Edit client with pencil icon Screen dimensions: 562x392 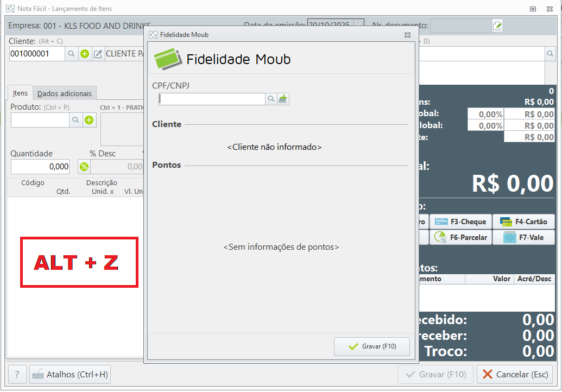[x=98, y=54]
